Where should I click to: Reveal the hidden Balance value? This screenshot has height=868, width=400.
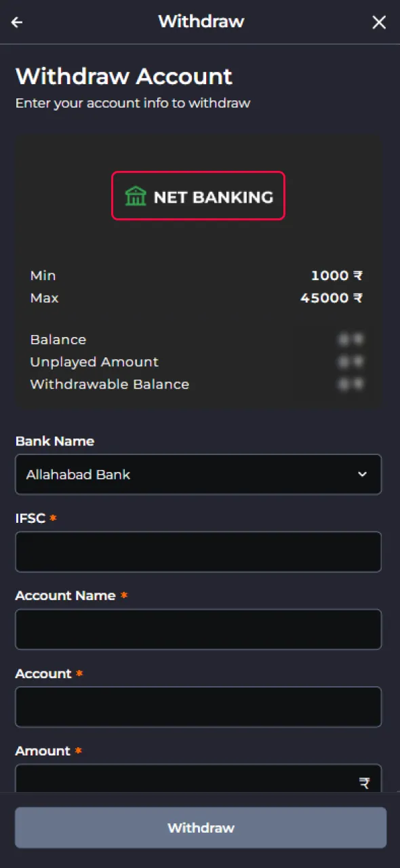[351, 339]
